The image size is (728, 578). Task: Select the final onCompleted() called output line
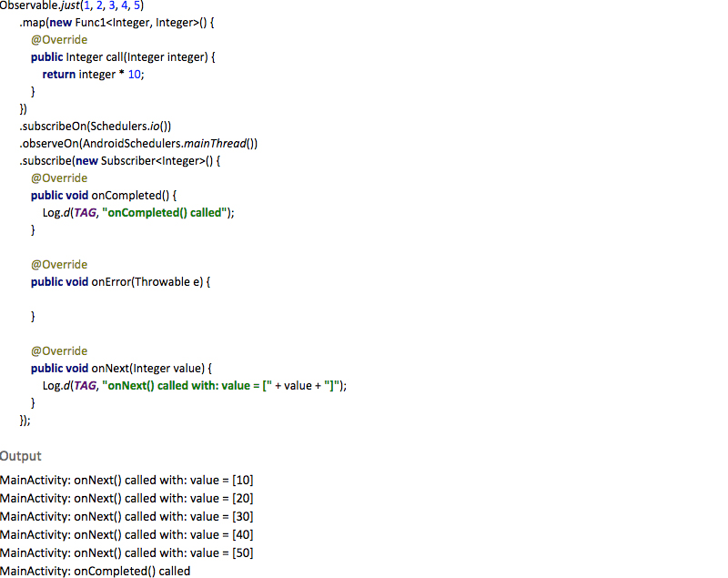[x=96, y=571]
